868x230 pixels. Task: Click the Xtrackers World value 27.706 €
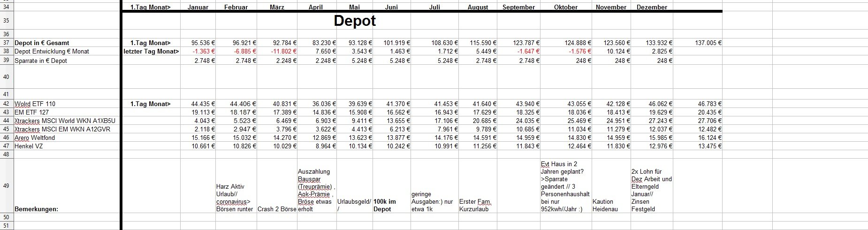[709, 121]
